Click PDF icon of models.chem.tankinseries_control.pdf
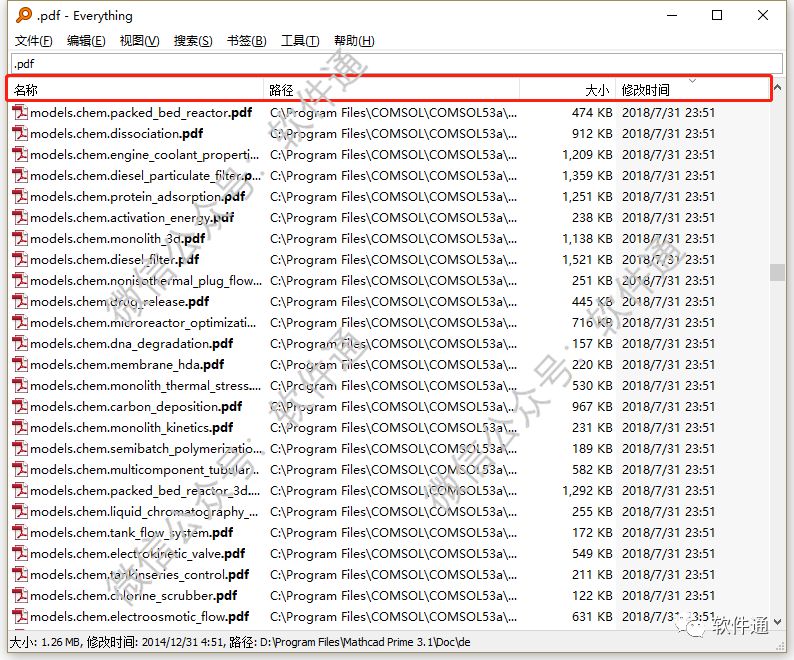Screen dimensions: 794x660 pos(20,574)
